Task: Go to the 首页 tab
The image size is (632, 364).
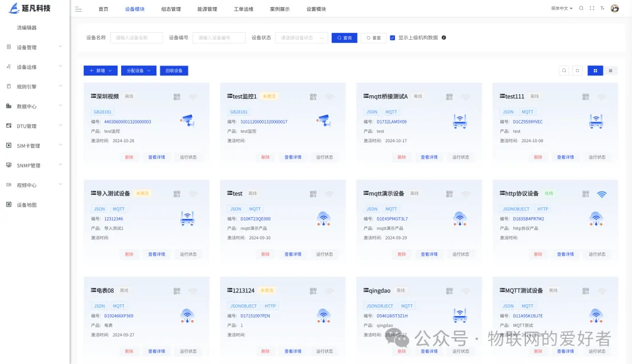Action: [x=104, y=9]
